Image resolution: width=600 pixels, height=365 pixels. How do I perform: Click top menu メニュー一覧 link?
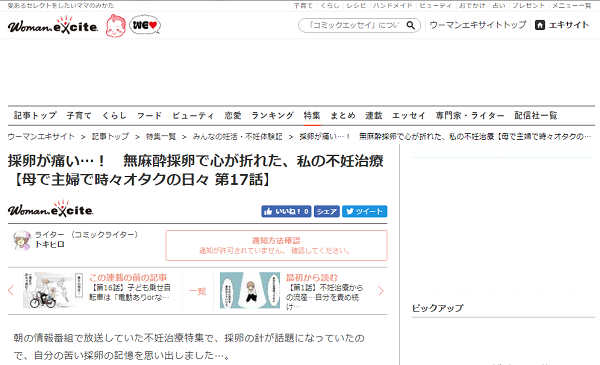pyautogui.click(x=572, y=5)
